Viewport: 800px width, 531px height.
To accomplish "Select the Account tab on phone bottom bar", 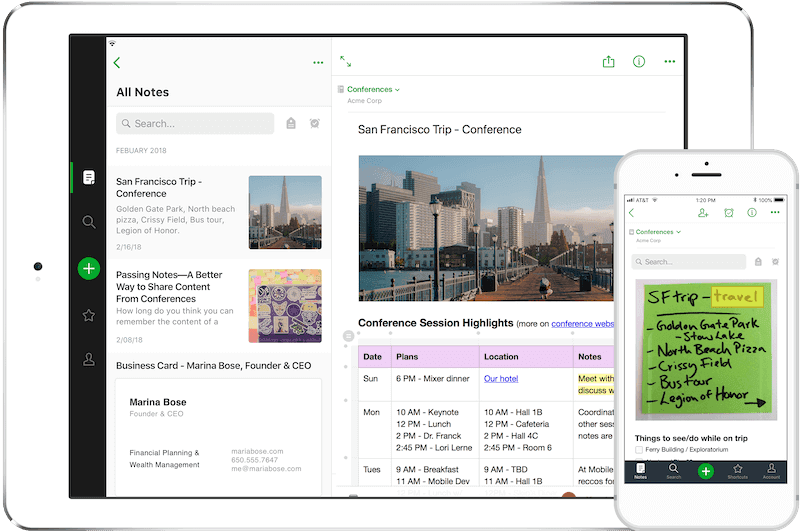I will pos(771,471).
